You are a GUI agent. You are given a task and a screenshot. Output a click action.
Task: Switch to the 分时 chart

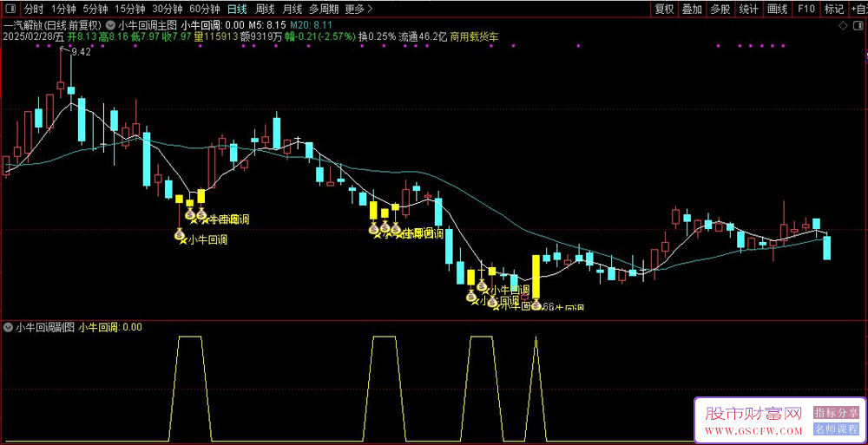pyautogui.click(x=33, y=9)
